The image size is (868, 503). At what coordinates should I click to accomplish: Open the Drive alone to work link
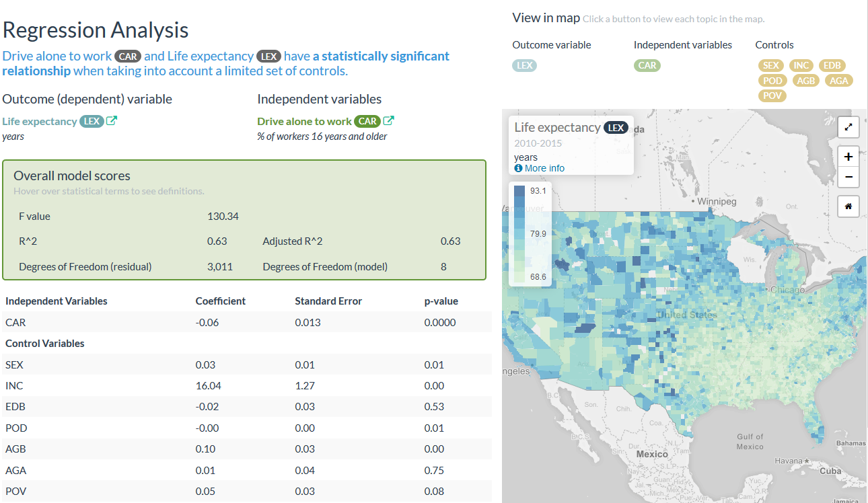304,122
